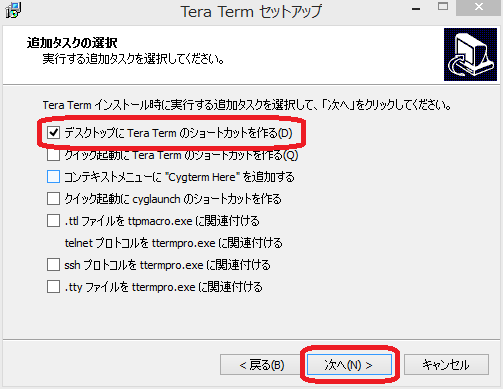Click the installer icon in the title bar
This screenshot has width=503, height=389.
13,10
